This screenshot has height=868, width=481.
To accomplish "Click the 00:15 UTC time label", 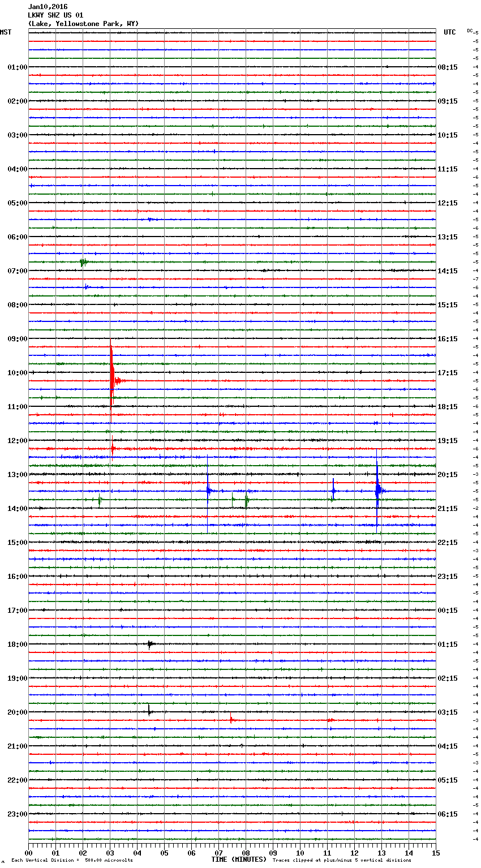I will (448, 611).
